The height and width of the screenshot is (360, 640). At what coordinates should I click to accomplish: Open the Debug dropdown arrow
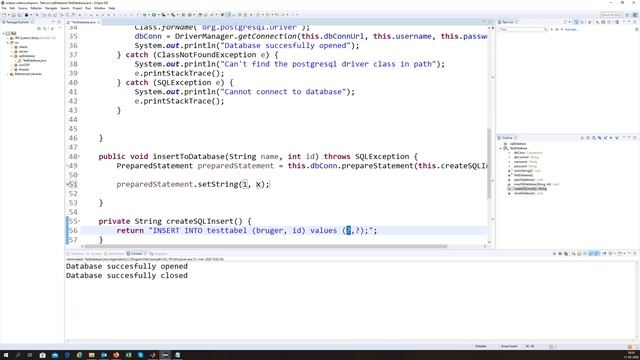(149, 15)
